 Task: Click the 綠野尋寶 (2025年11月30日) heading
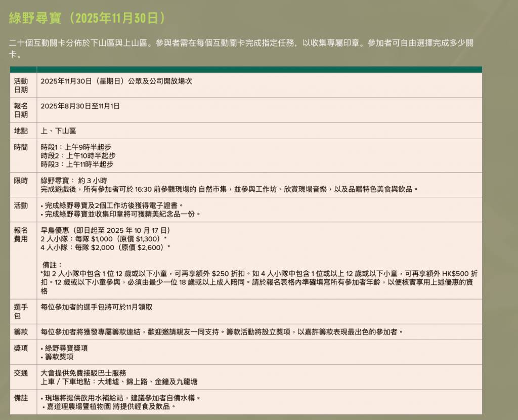87,18
